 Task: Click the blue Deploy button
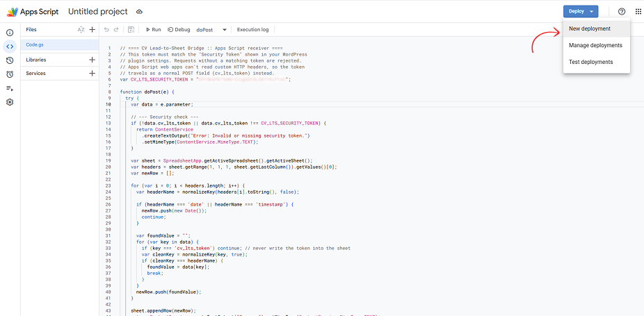[581, 12]
